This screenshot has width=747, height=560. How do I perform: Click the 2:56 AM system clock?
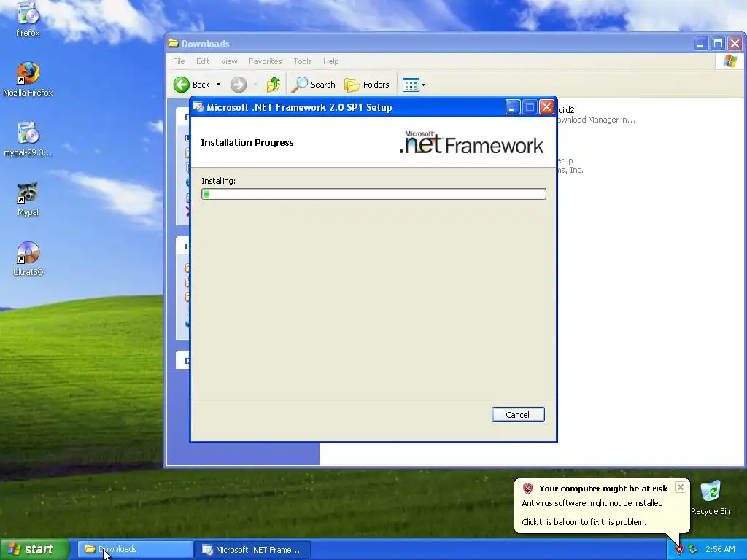tap(720, 549)
